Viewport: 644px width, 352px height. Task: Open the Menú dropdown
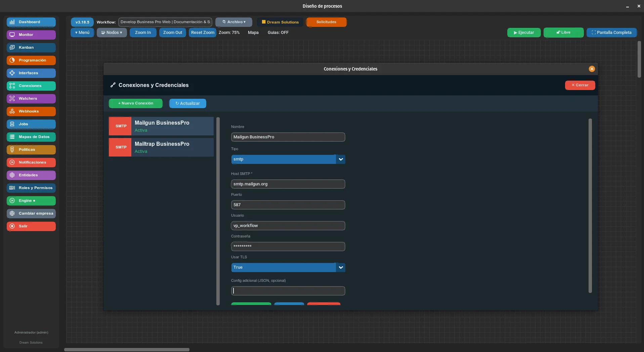click(x=82, y=33)
